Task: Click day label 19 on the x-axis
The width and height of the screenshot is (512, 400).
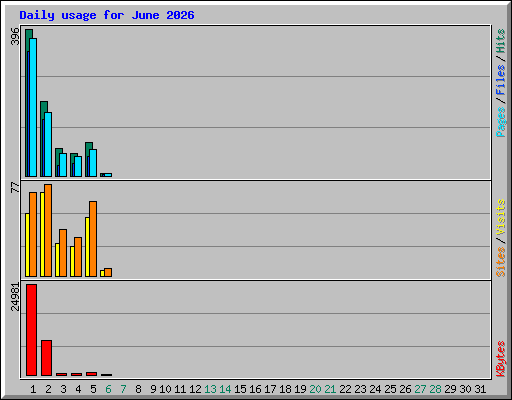Action: tap(300, 389)
